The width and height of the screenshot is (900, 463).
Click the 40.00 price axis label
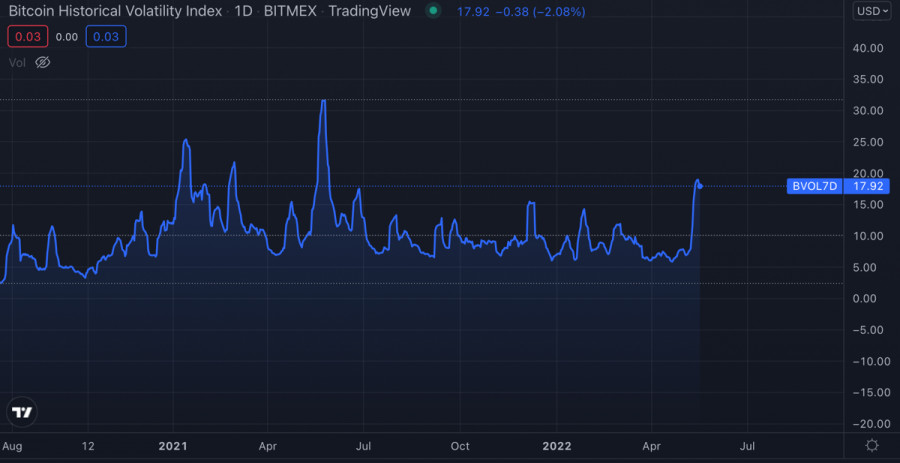click(x=868, y=48)
